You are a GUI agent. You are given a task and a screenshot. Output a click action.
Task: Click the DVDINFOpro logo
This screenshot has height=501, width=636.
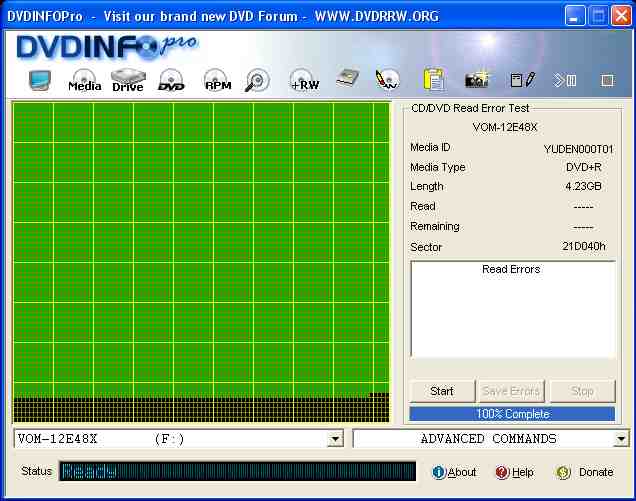(107, 47)
